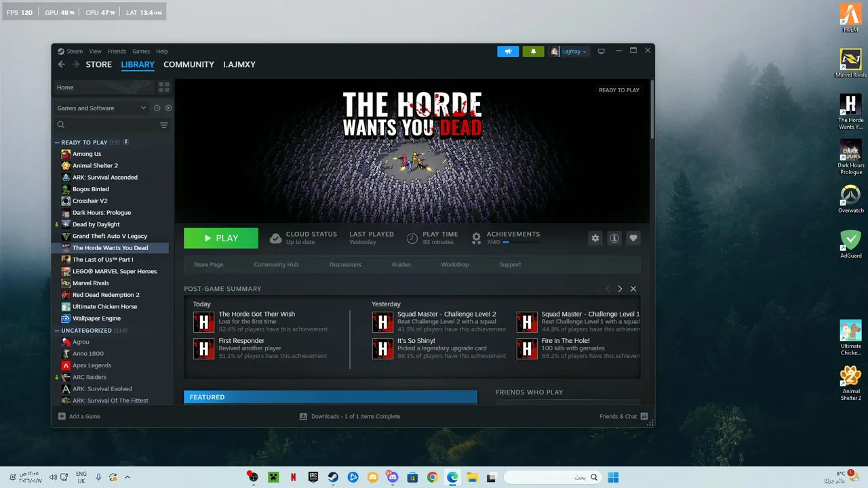The height and width of the screenshot is (488, 868).
Task: Open the Support link
Action: click(510, 264)
